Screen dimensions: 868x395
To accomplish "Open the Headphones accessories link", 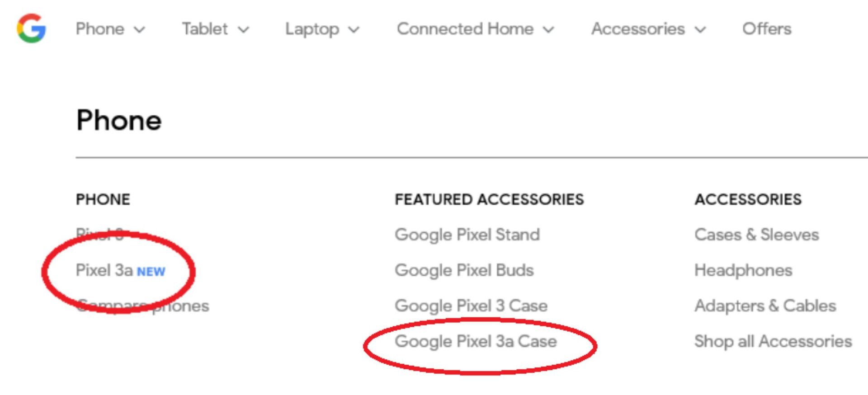I will [743, 270].
